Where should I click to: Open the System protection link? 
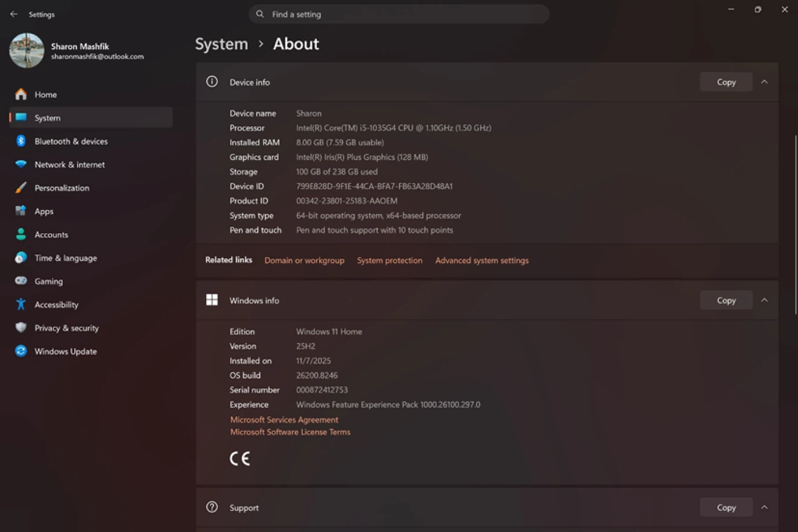[x=390, y=260]
